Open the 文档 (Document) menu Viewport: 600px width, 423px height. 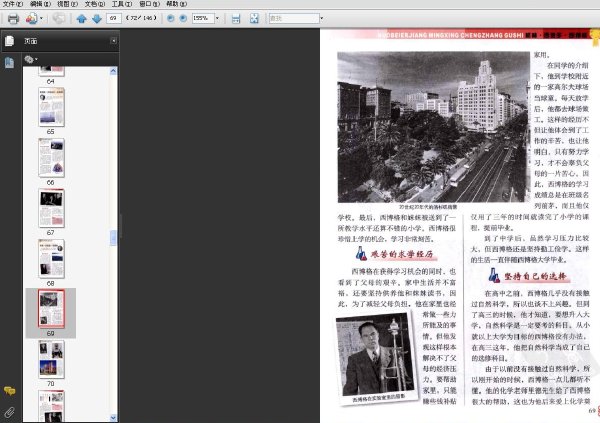coord(95,4)
